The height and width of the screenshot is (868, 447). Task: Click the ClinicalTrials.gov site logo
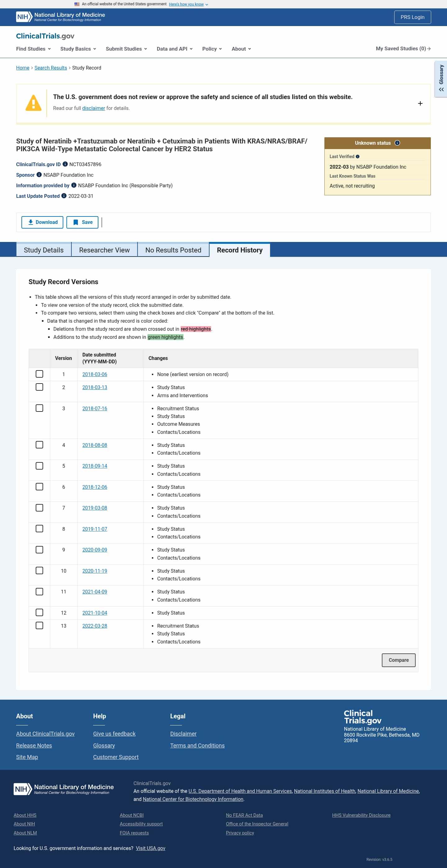coord(45,36)
